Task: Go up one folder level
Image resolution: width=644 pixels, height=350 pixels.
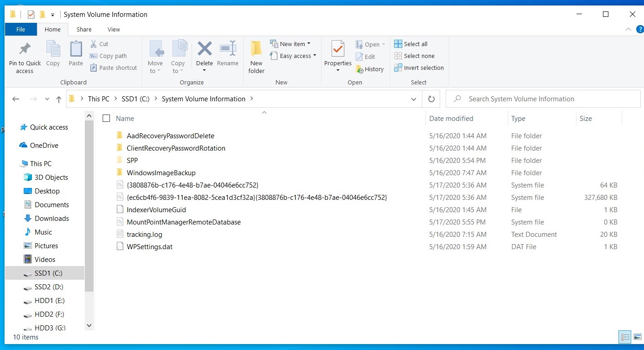Action: [58, 99]
